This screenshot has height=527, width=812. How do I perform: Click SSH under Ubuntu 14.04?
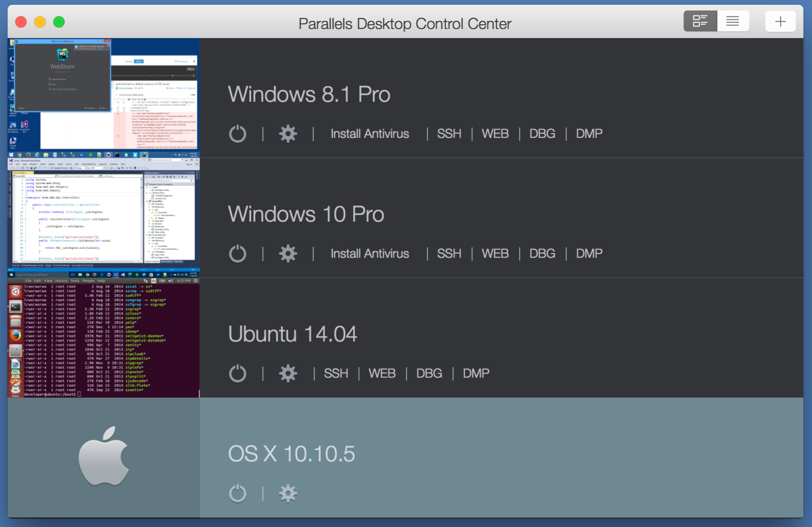point(336,373)
